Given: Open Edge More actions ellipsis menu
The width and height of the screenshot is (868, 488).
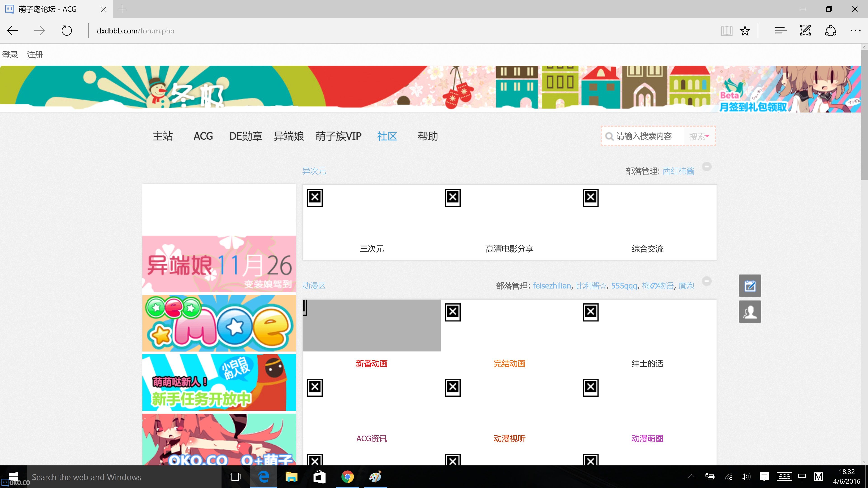Looking at the screenshot, I should click(x=855, y=31).
